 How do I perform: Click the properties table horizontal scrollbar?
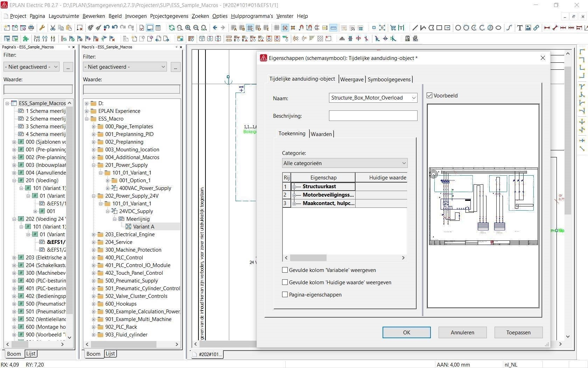[x=345, y=258]
